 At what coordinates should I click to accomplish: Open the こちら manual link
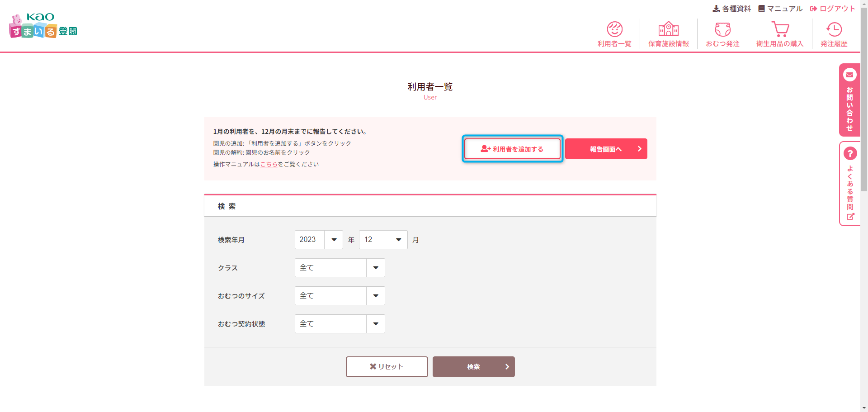click(x=269, y=164)
